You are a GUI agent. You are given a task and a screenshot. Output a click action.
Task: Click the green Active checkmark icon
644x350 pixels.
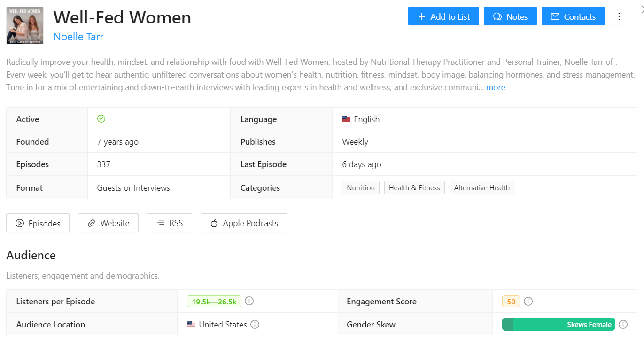(101, 119)
